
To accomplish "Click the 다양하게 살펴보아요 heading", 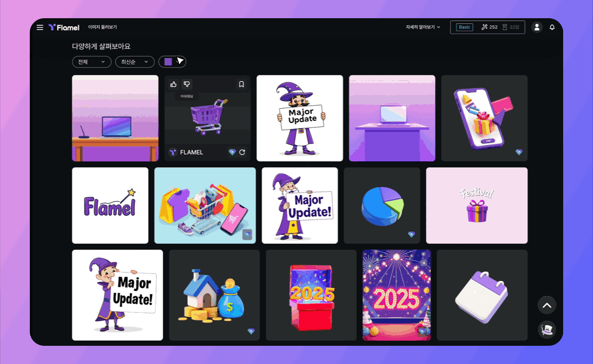I will coord(101,47).
